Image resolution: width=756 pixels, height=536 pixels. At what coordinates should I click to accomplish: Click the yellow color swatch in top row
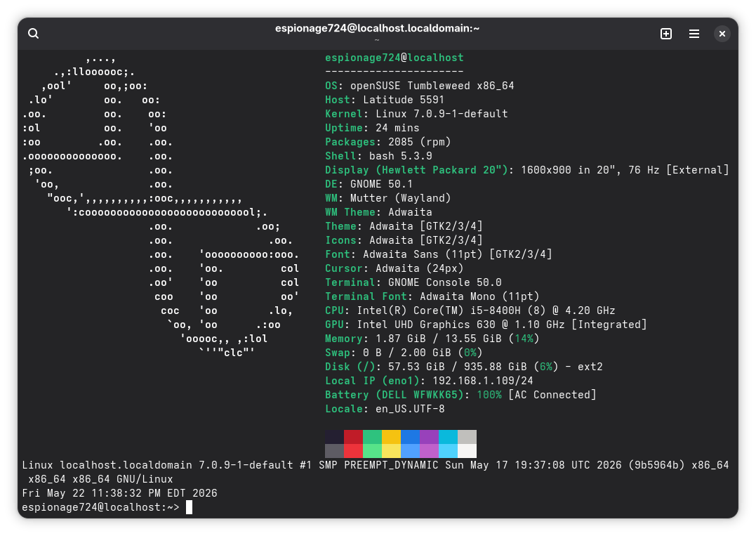click(391, 437)
